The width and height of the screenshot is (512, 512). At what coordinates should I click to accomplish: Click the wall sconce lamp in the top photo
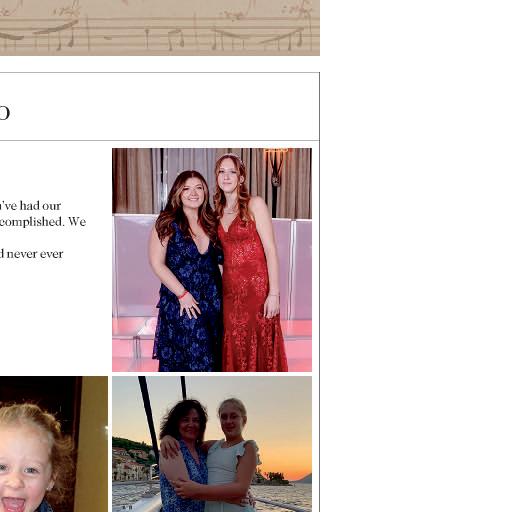pos(276,167)
